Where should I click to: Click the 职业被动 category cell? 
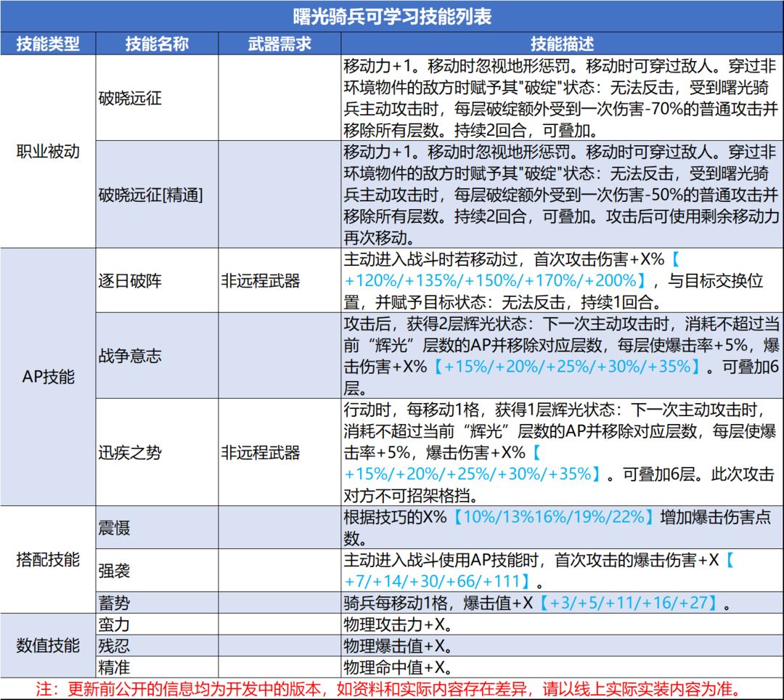click(48, 151)
